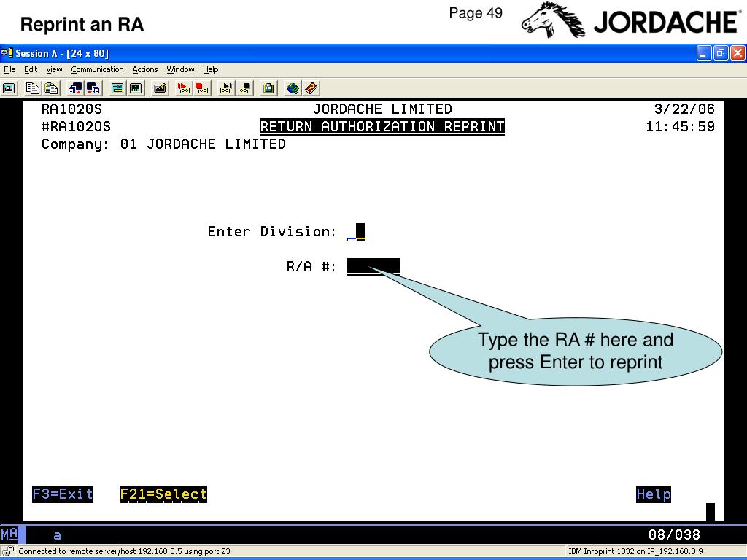
Task: Click the Print Screen toolbar icon
Action: [9, 88]
